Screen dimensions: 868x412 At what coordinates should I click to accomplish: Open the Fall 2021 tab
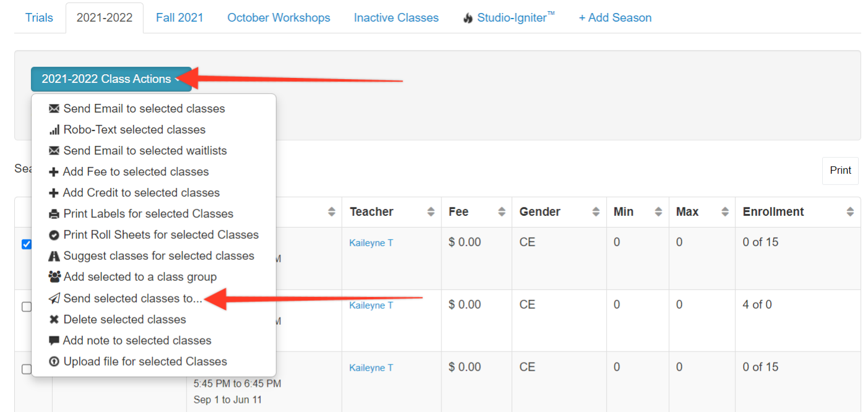(x=180, y=18)
